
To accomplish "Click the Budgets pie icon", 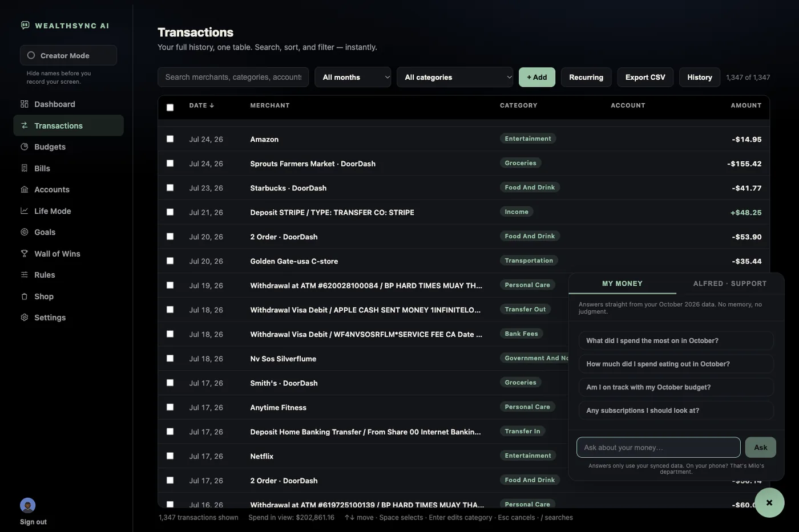I will 25,147.
